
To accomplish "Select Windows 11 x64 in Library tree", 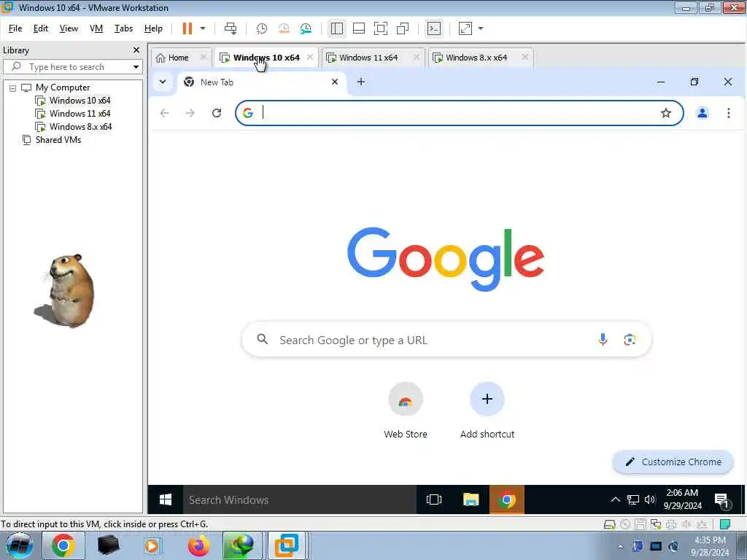I will pos(80,114).
